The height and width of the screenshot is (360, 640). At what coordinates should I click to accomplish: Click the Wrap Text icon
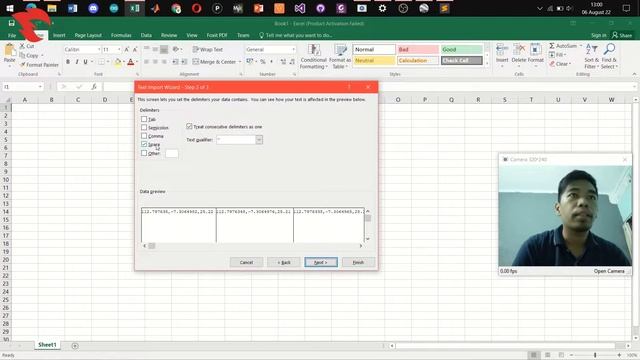coord(196,49)
